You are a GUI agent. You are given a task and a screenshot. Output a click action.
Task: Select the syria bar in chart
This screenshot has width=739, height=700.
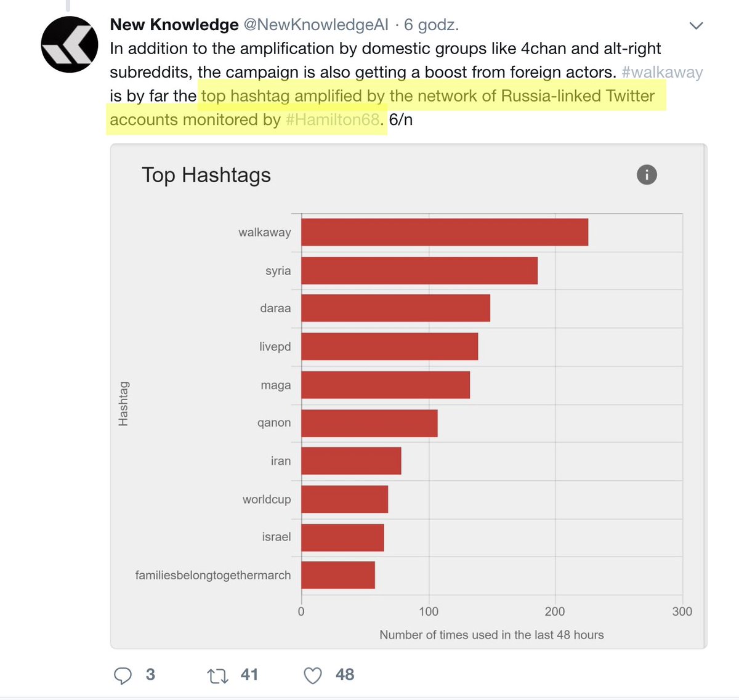[x=419, y=271]
